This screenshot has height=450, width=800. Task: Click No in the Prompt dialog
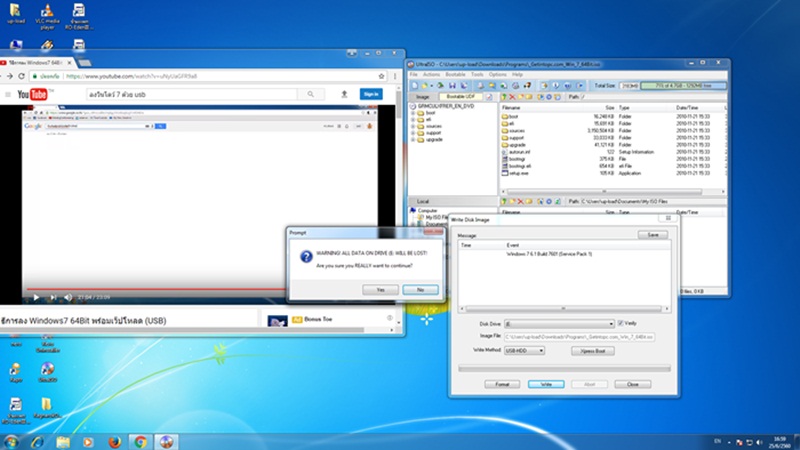[420, 289]
